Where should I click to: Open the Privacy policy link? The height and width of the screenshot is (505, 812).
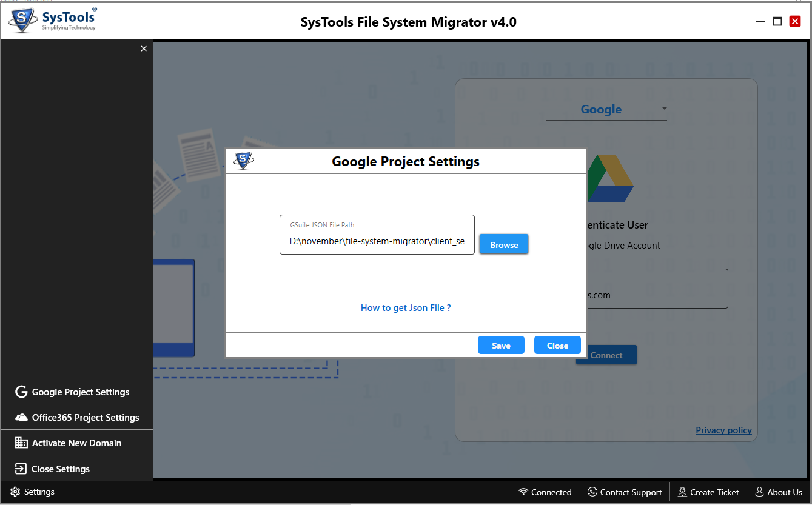tap(723, 430)
